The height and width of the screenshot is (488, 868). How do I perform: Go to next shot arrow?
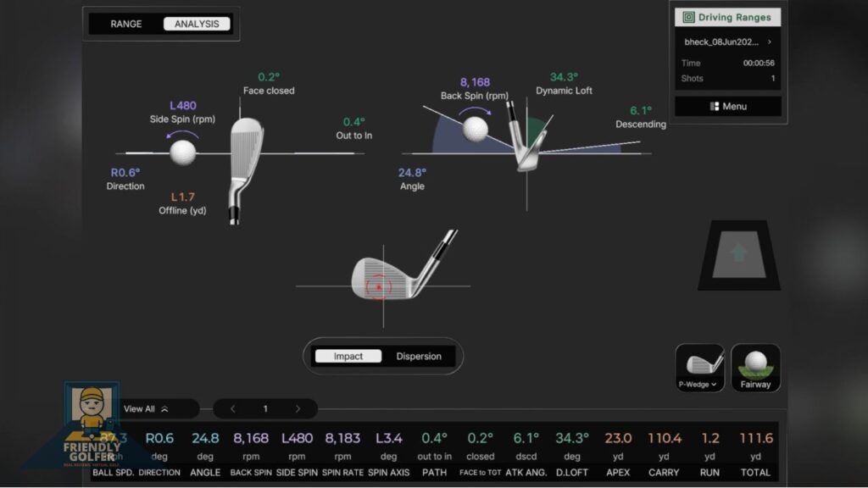[298, 409]
